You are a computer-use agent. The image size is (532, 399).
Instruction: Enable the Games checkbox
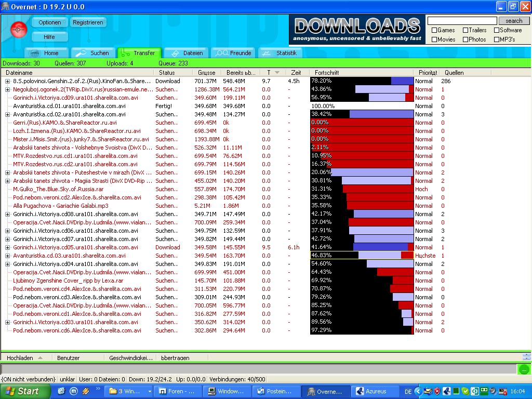[x=434, y=30]
